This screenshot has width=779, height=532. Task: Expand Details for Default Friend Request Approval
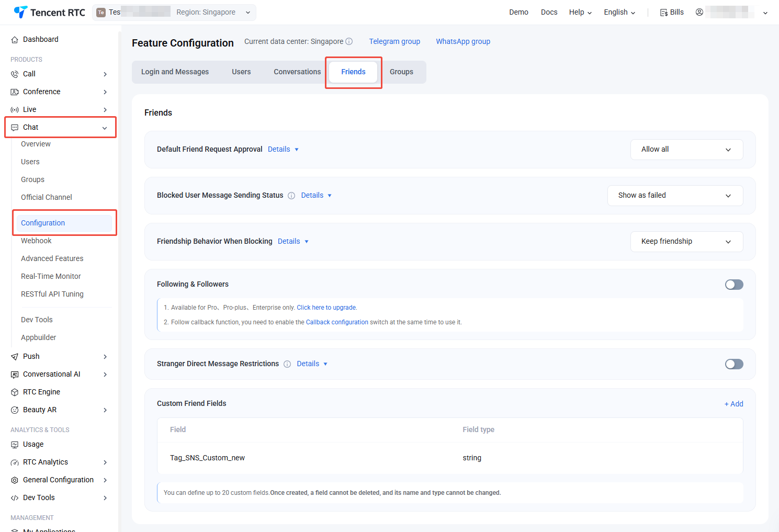tap(283, 150)
